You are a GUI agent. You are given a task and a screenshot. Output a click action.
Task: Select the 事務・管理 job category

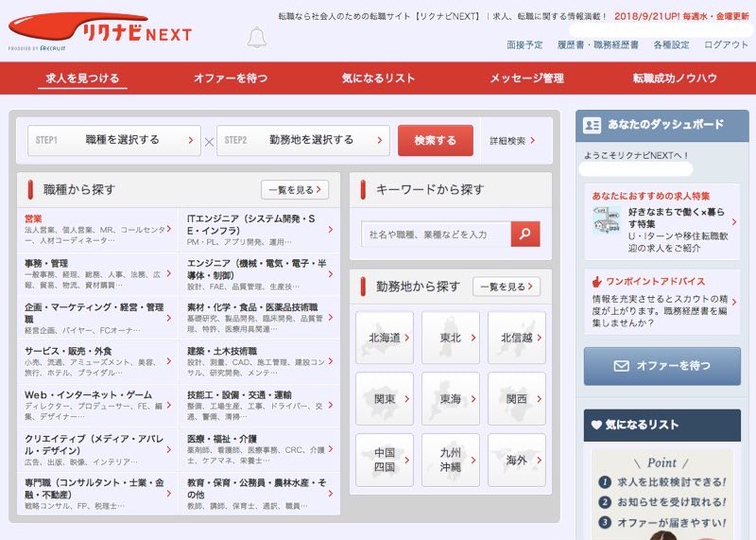click(98, 273)
